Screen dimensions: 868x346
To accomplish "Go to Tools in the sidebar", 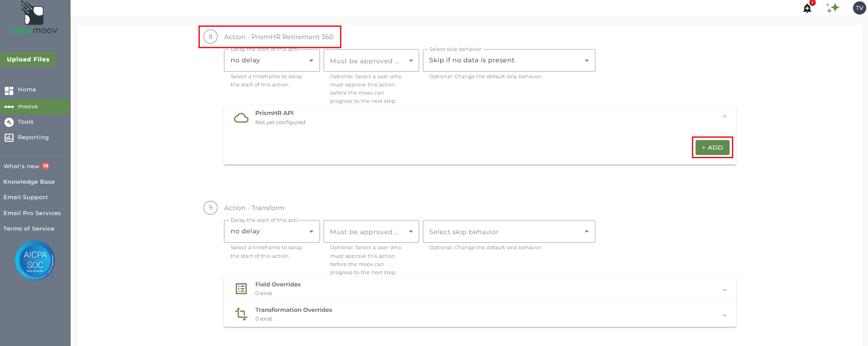I will coord(25,122).
